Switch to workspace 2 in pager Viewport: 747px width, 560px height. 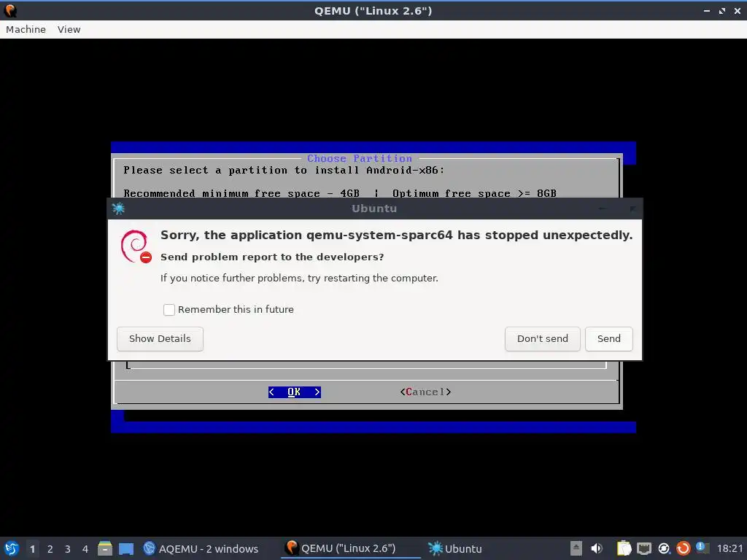pyautogui.click(x=50, y=548)
